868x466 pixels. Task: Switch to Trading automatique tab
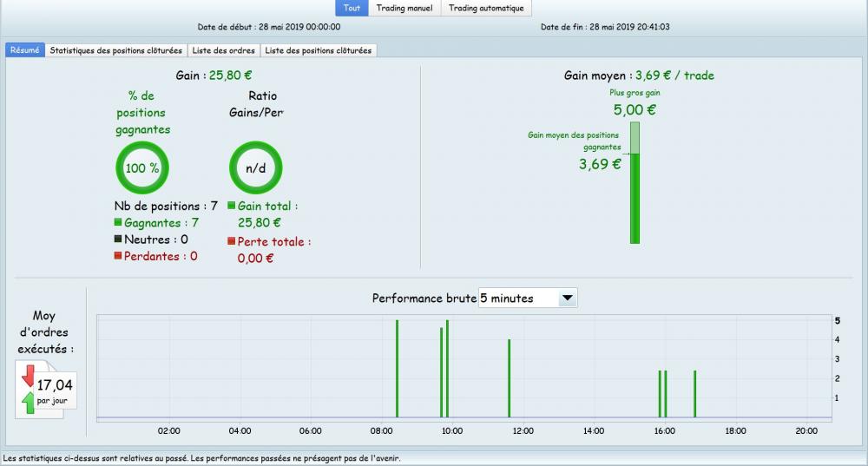(x=486, y=8)
